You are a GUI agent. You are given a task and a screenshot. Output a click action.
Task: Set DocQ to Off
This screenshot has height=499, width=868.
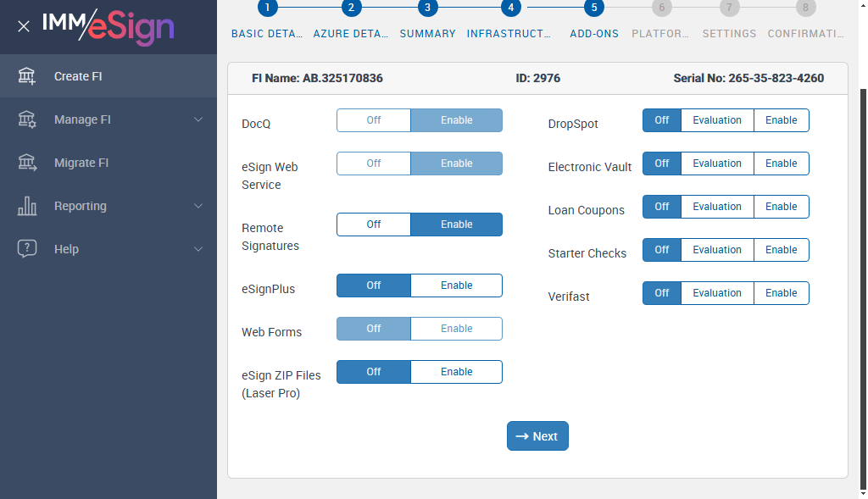click(374, 120)
